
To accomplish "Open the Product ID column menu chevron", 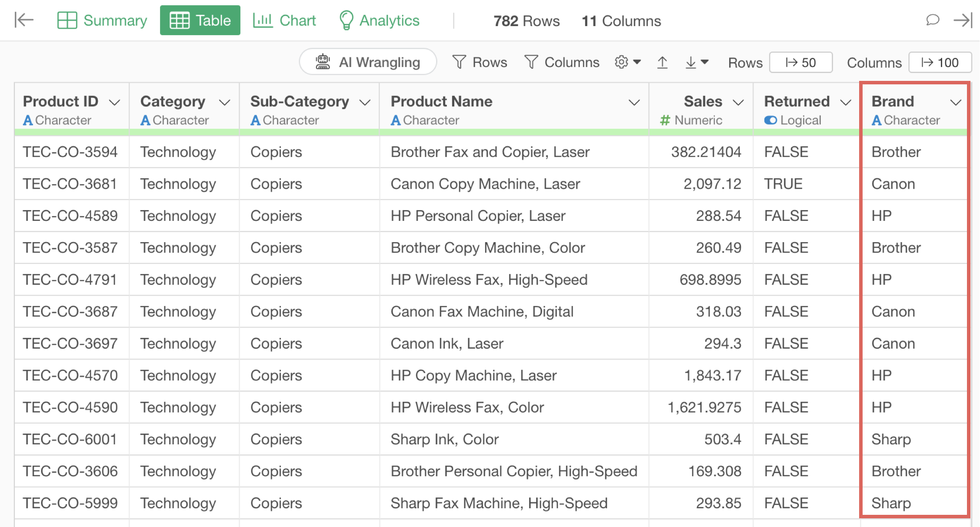I will coord(114,103).
